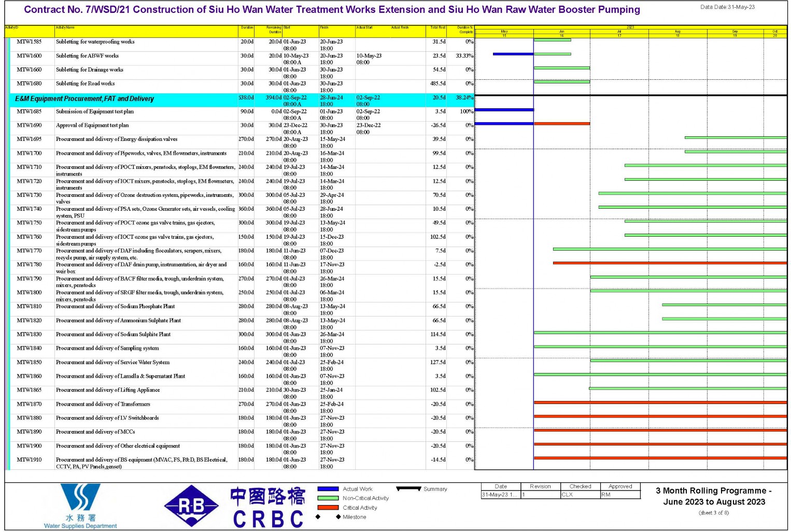This screenshot has height=532, width=791.
Task: Click the Water Supplies Department logo
Action: pyautogui.click(x=80, y=506)
